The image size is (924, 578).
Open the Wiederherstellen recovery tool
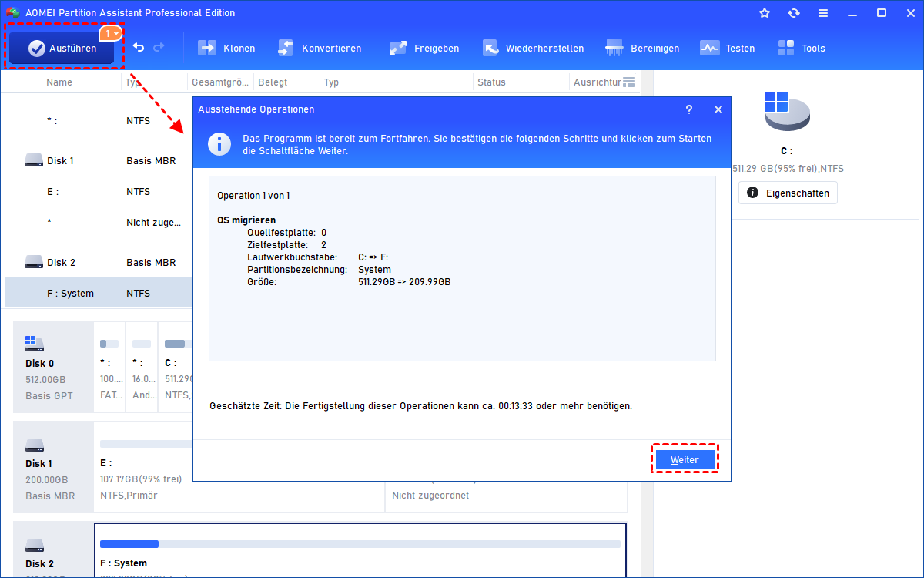pos(533,49)
